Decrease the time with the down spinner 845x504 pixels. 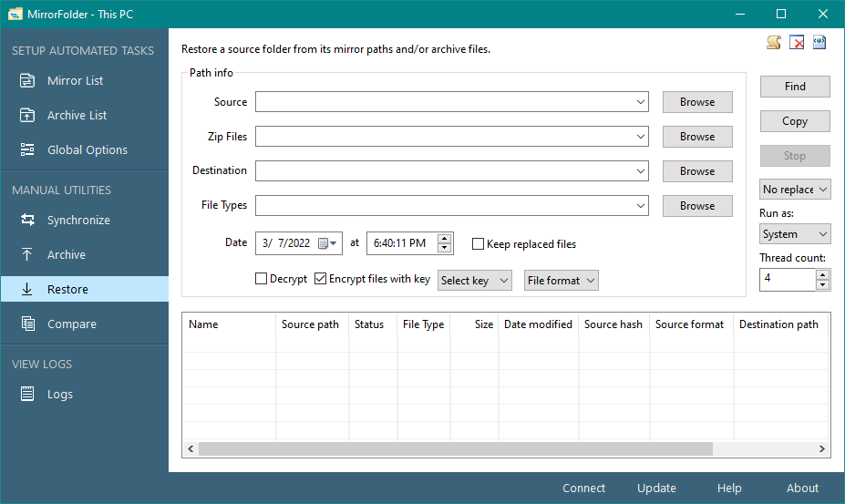click(444, 248)
